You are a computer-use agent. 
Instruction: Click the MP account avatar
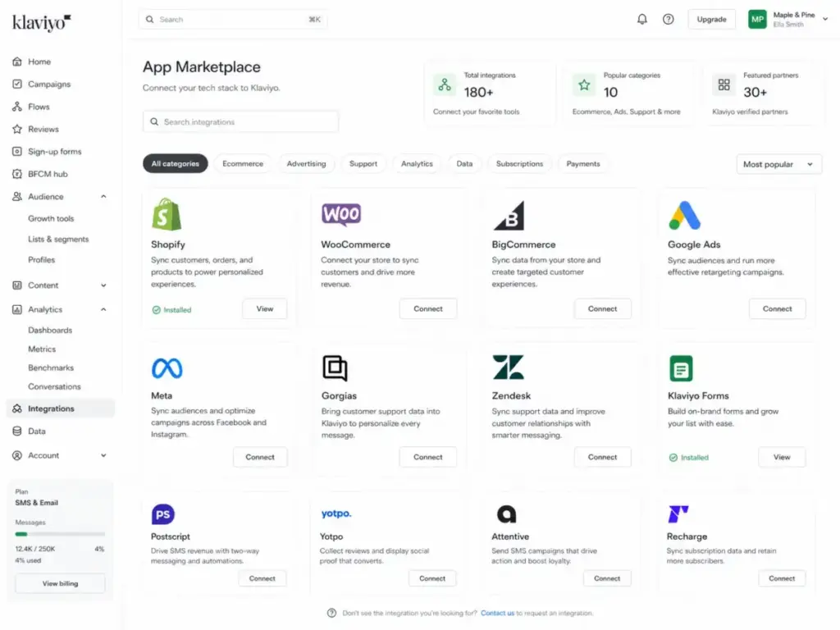[x=757, y=20]
